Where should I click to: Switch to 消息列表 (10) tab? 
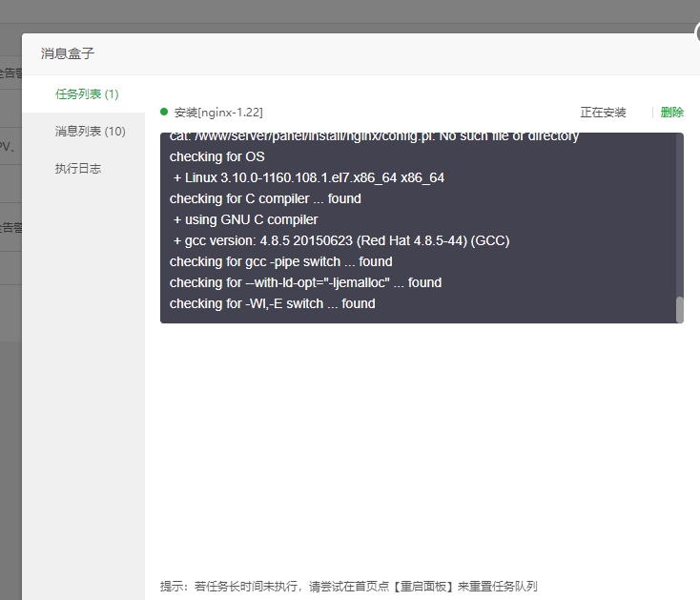coord(91,132)
